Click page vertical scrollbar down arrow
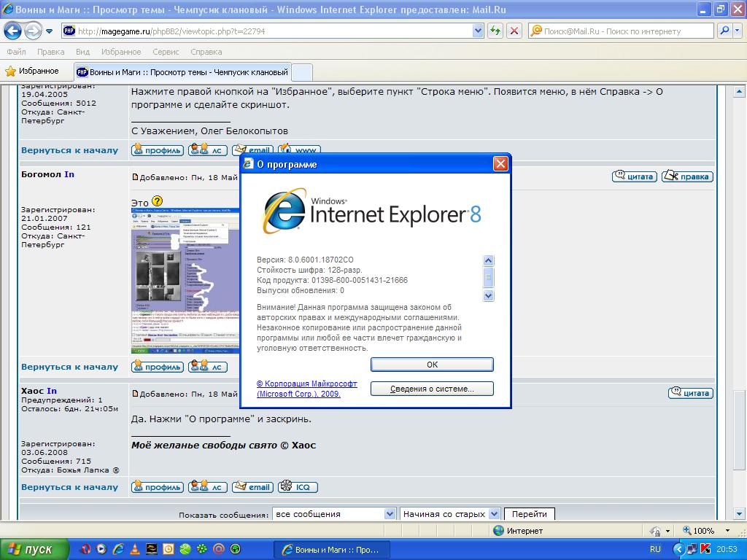Viewport: 747px width, 560px height. (739, 514)
